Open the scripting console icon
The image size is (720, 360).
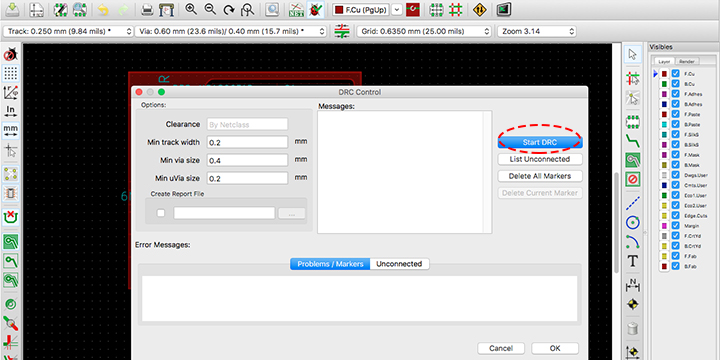pos(504,9)
